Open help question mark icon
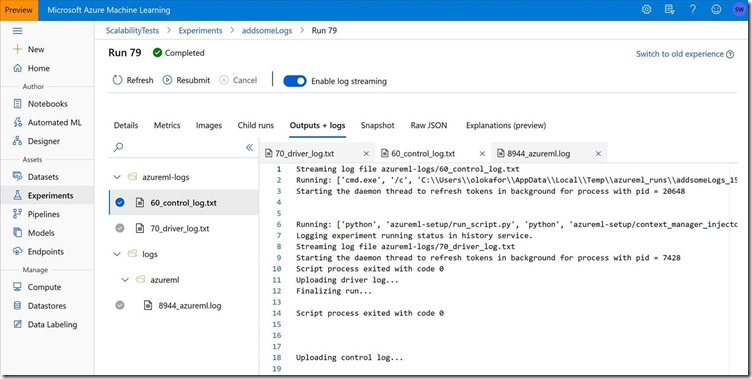 pos(693,10)
